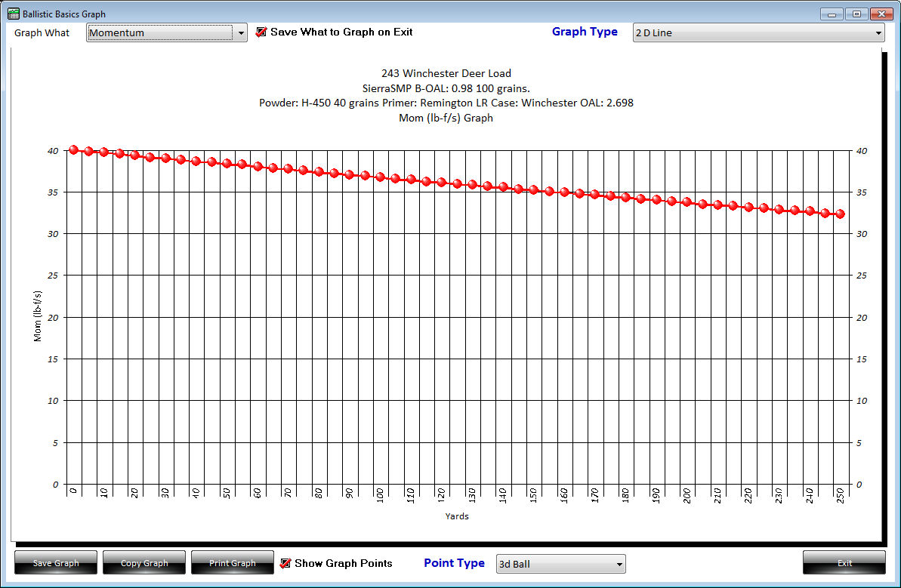Click the Yards x-axis label

point(456,517)
